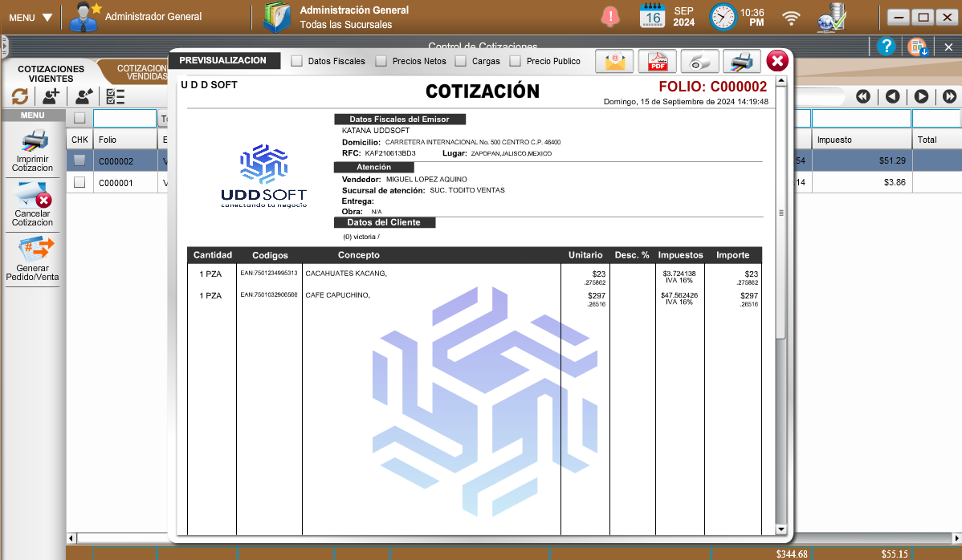Expand the collapsed left side panel handle
The width and height of the screenshot is (962, 560).
(x=3, y=47)
